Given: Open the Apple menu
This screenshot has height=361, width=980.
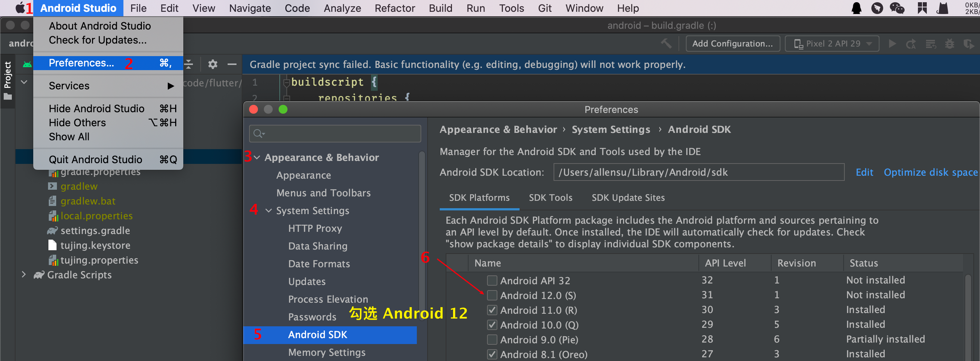Looking at the screenshot, I should [x=20, y=8].
